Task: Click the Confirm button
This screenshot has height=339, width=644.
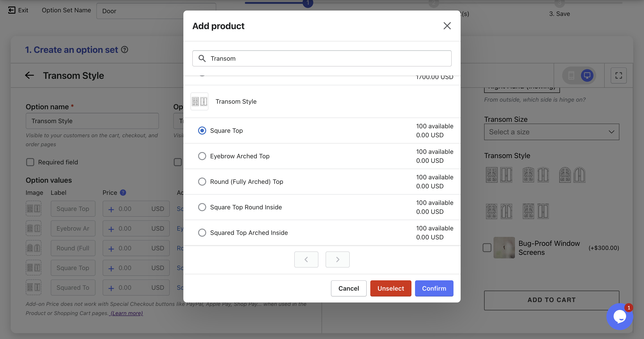Action: click(434, 288)
